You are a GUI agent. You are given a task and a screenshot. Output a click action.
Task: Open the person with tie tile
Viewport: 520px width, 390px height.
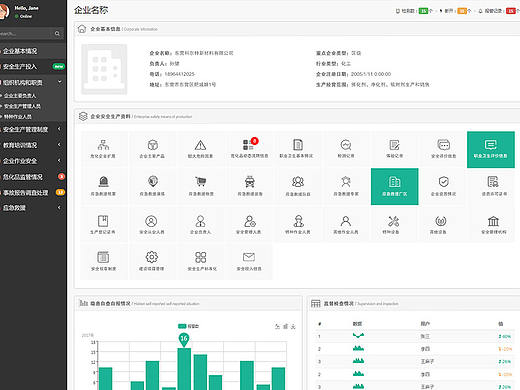[200, 224]
